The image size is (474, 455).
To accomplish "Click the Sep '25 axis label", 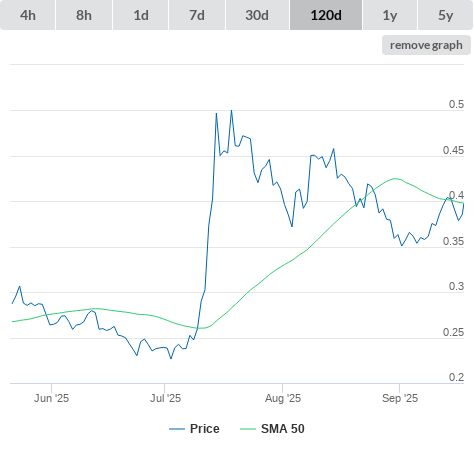I will pyautogui.click(x=400, y=398).
